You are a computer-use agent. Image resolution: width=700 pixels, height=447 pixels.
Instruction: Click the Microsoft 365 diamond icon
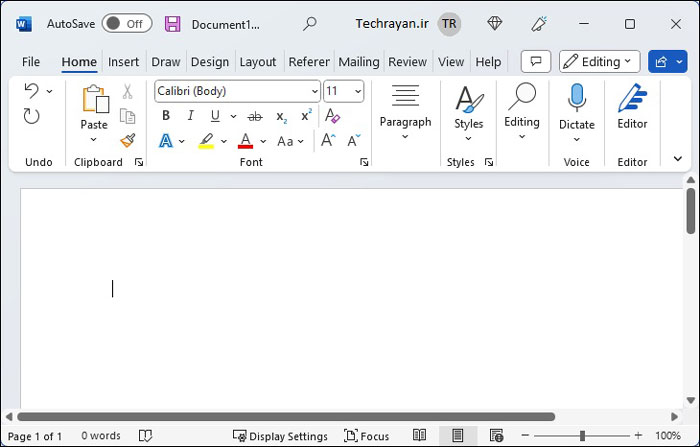tap(495, 23)
